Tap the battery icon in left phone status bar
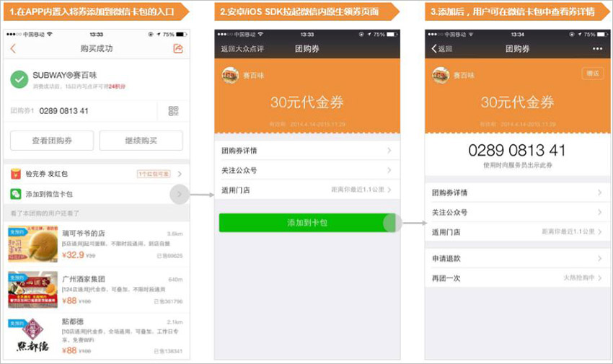This screenshot has height=364, width=613. click(181, 35)
